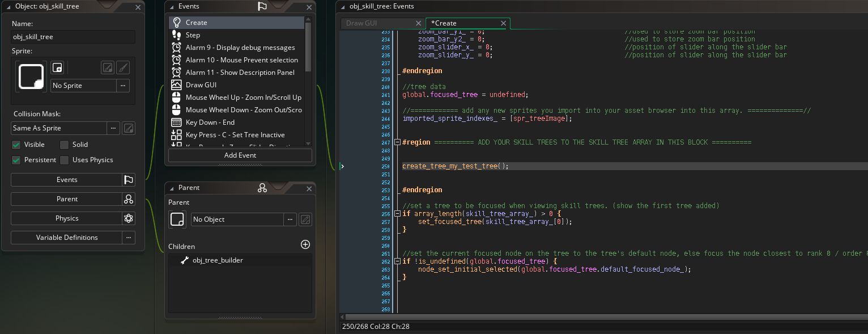Click the gear icon next to the Physics button
This screenshot has width=868, height=334.
point(129,218)
